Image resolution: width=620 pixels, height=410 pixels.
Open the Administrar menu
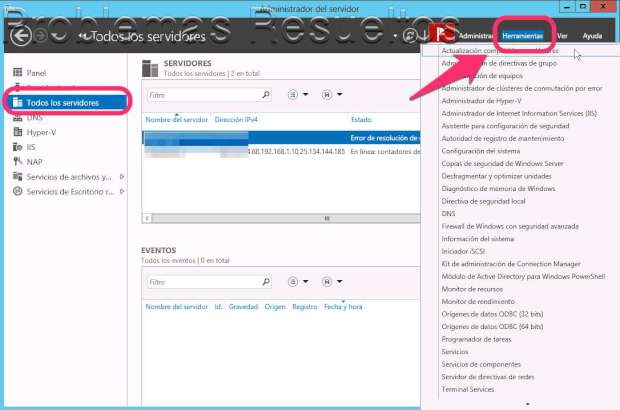476,36
